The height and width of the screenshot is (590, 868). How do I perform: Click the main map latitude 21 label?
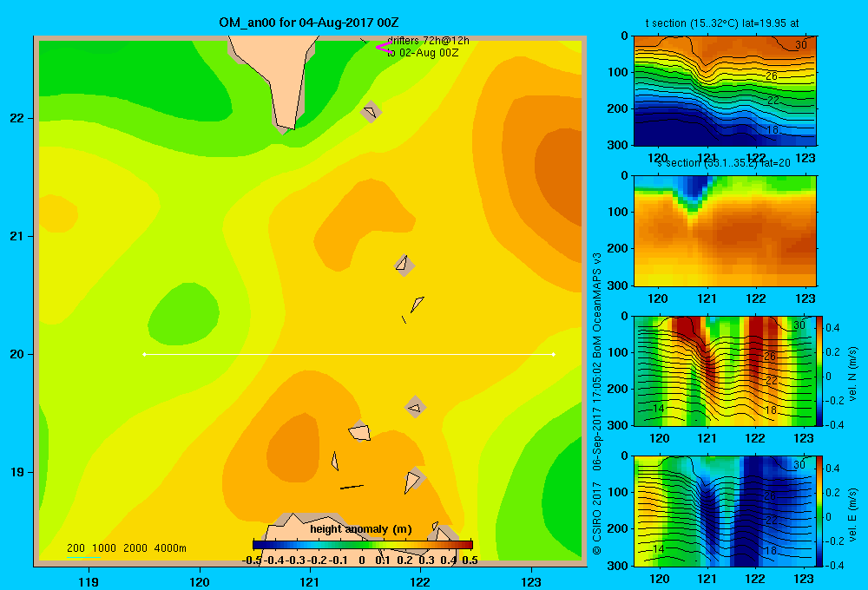click(17, 236)
